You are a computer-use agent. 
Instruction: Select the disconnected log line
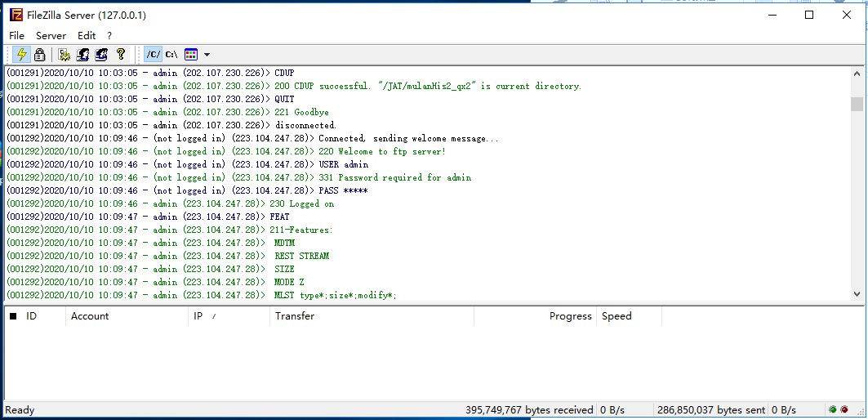click(x=171, y=125)
